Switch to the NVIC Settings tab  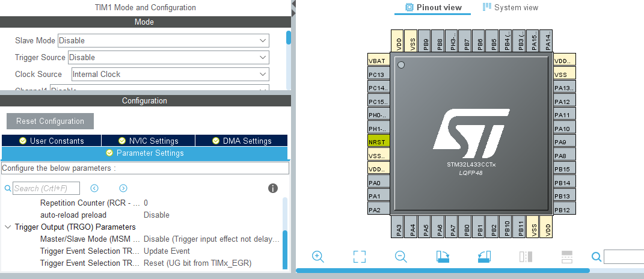[x=149, y=141]
